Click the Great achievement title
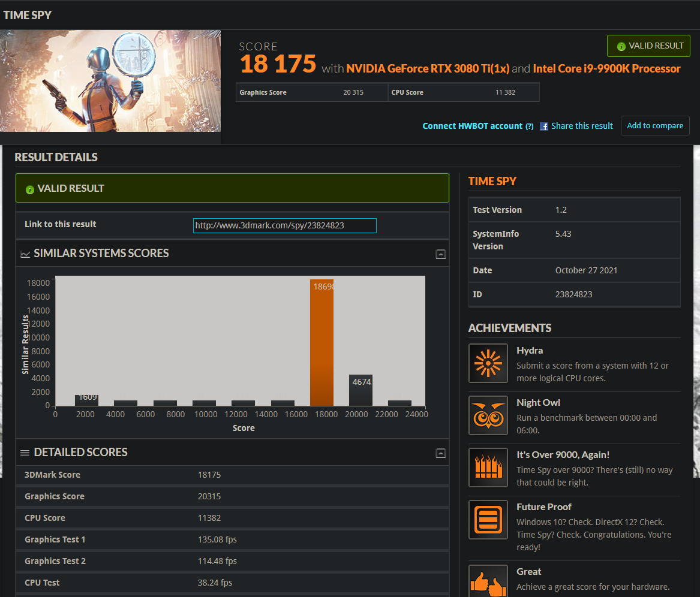The width and height of the screenshot is (700, 597). coord(528,572)
